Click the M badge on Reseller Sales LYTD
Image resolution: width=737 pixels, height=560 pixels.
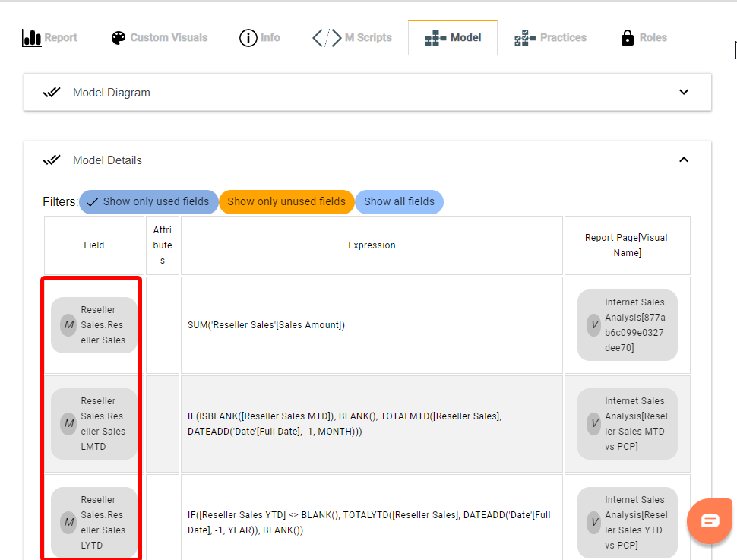[68, 522]
